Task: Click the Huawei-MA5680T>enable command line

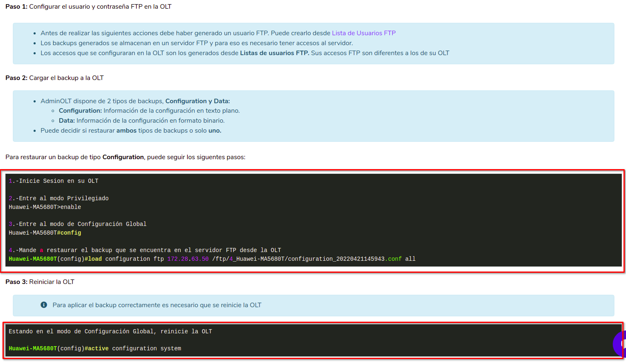Action: pyautogui.click(x=45, y=207)
